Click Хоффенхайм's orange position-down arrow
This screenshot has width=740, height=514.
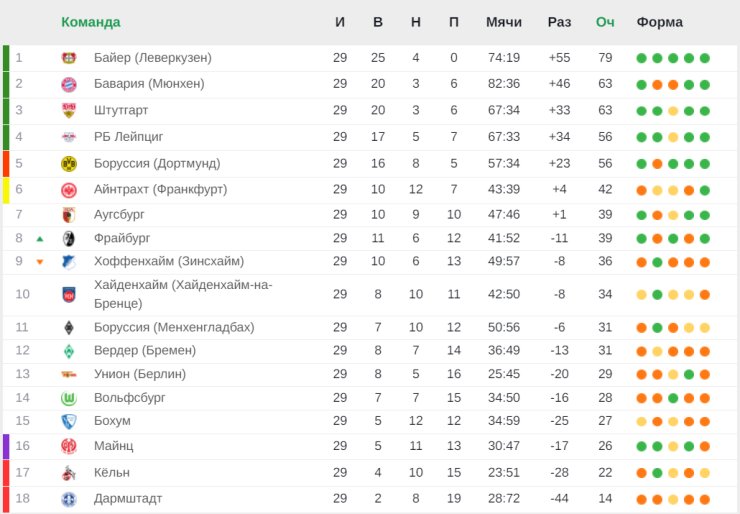40,262
